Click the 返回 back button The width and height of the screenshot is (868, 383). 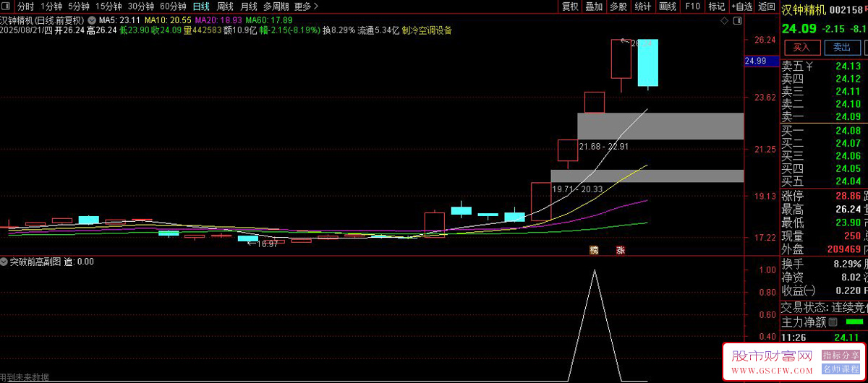click(766, 7)
